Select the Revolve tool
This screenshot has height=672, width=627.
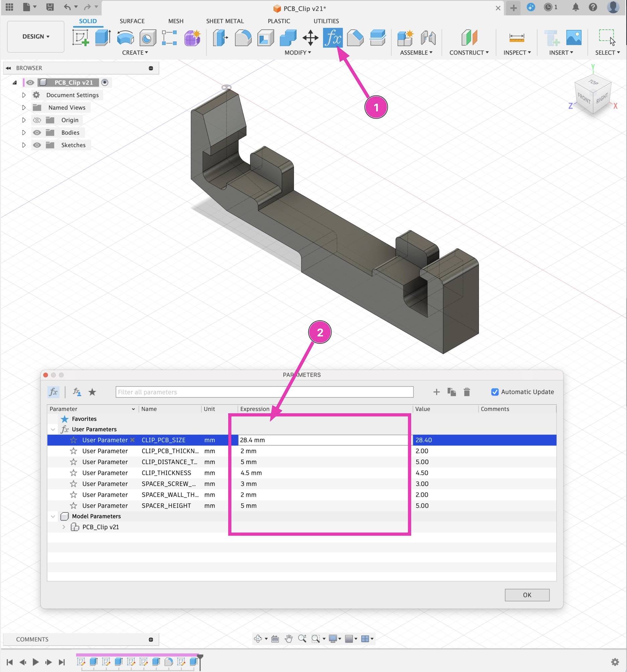point(125,37)
